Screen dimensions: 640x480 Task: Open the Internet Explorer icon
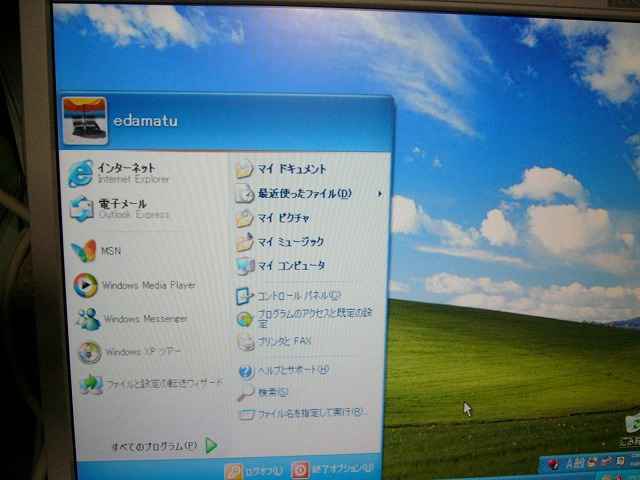tap(80, 173)
